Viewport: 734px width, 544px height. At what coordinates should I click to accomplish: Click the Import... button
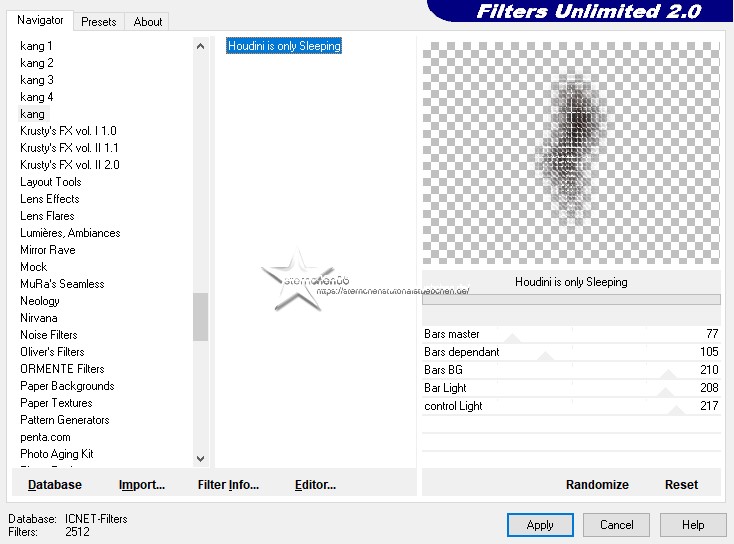point(142,485)
